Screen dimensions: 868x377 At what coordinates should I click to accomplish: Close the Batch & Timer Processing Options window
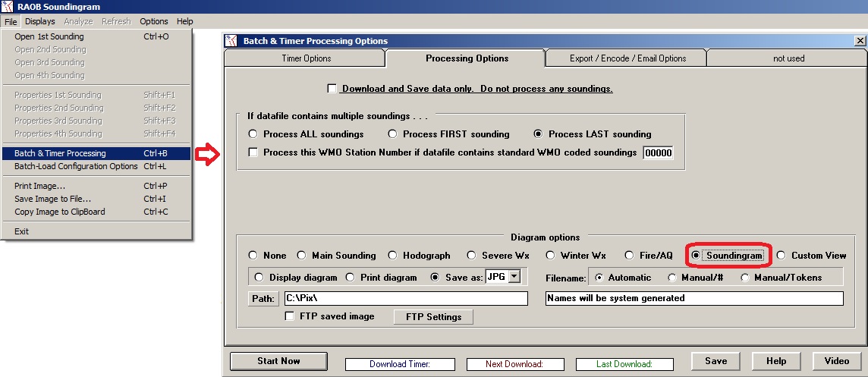click(x=860, y=41)
